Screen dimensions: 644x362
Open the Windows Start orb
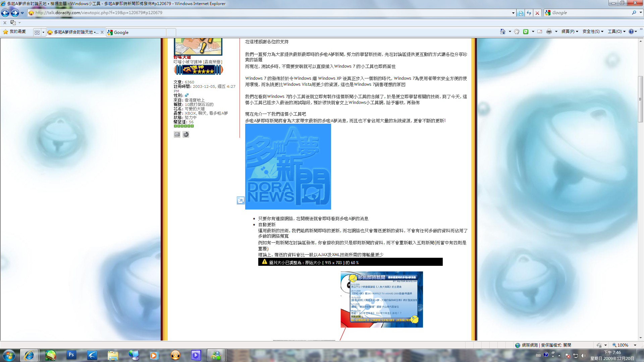tap(9, 355)
